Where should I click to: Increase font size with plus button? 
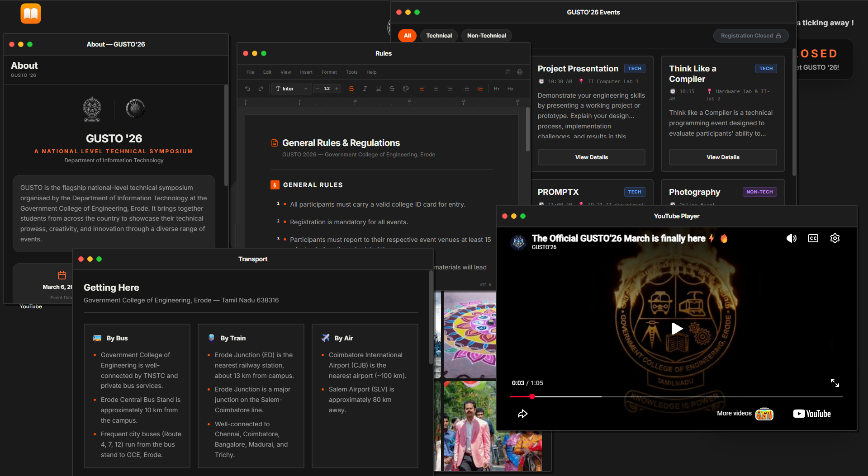337,89
